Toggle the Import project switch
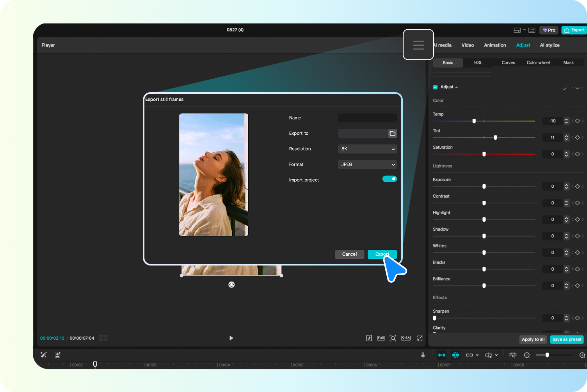The height and width of the screenshot is (392, 587). click(390, 179)
